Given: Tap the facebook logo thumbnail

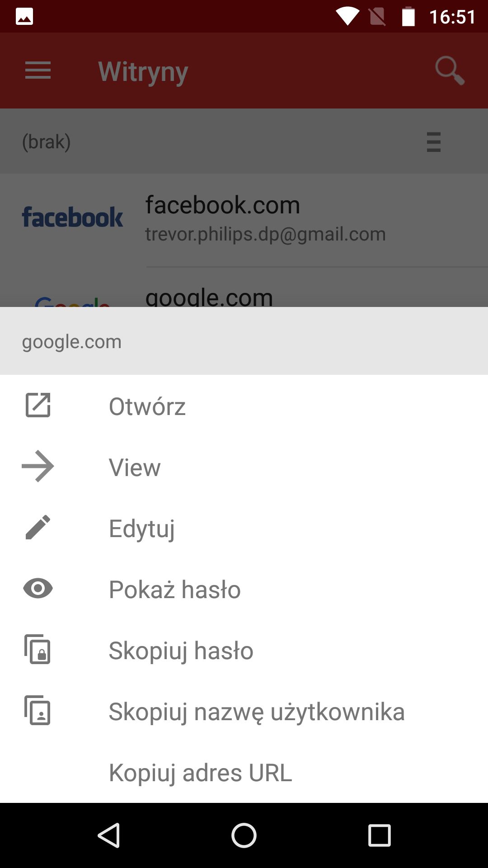Looking at the screenshot, I should point(72,217).
